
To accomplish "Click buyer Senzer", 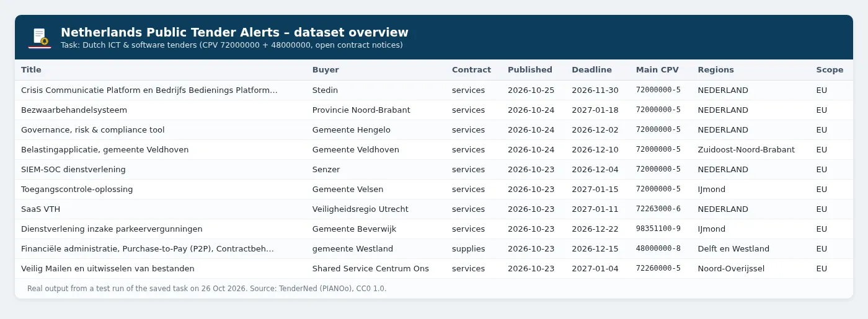I will coord(326,170).
